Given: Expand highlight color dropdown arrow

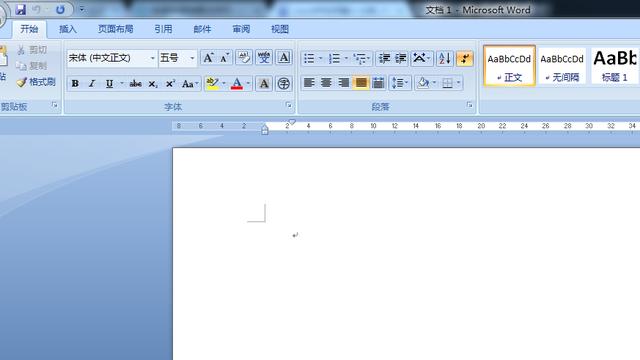Looking at the screenshot, I should [224, 84].
